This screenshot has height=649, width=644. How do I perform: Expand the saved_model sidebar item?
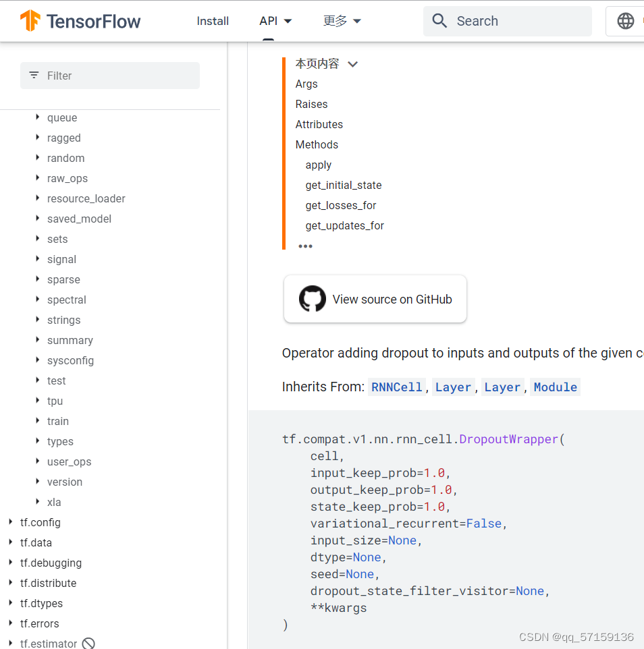(x=37, y=219)
